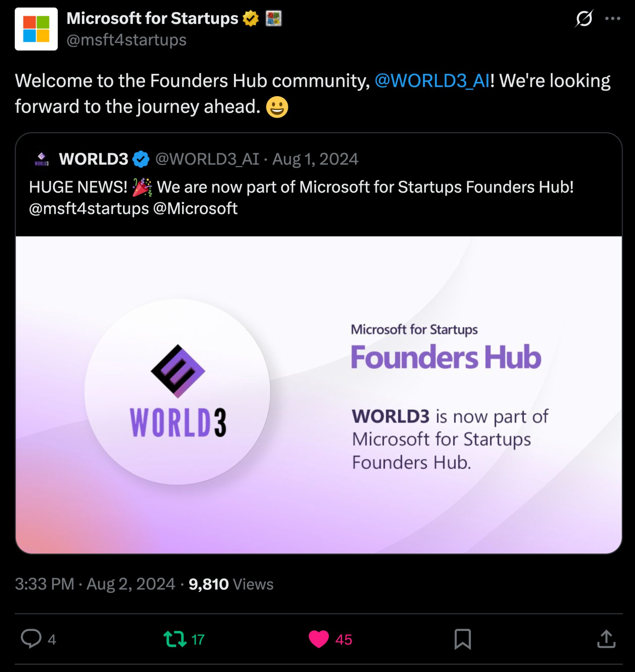The height and width of the screenshot is (672, 635).
Task: Open the @WORLD3_AI mention link
Action: point(432,81)
